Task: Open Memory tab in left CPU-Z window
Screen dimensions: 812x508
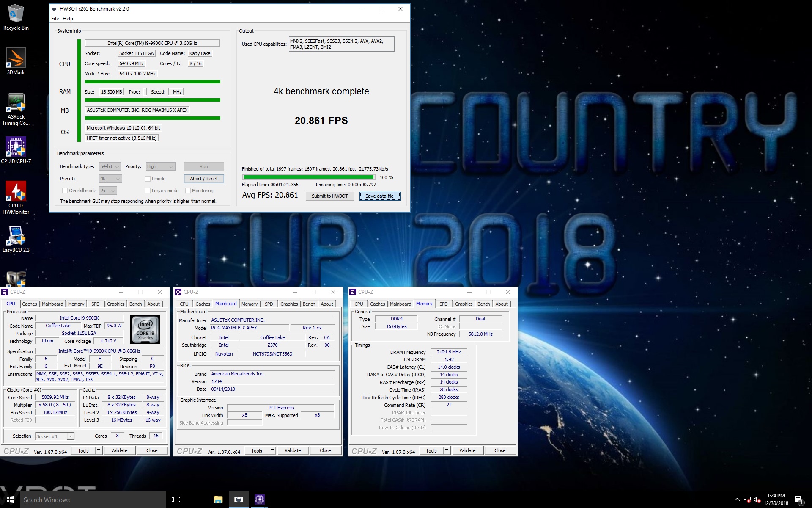Action: pos(76,304)
